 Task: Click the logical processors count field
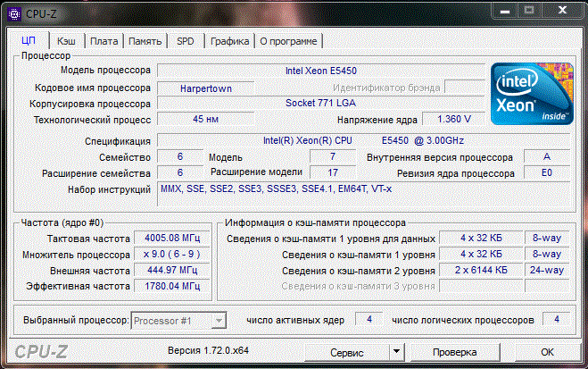pos(557,320)
